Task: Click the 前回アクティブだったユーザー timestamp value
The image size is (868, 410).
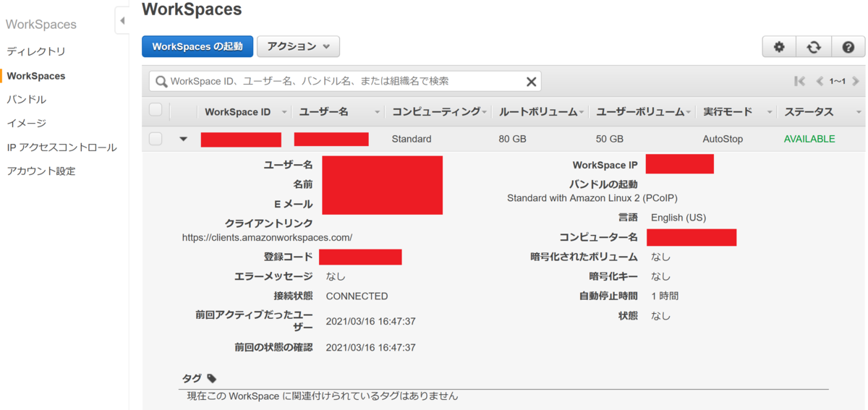Action: [x=370, y=321]
